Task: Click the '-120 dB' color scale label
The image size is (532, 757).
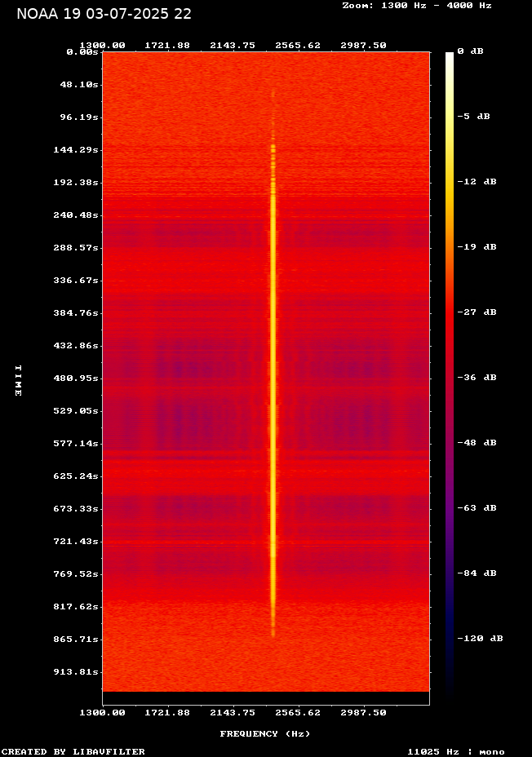Action: (481, 638)
